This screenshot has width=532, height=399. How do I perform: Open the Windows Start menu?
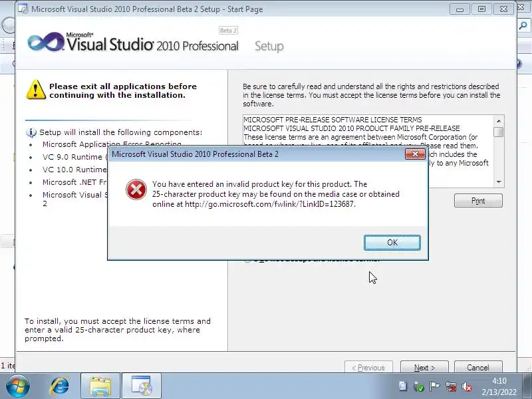(17, 386)
